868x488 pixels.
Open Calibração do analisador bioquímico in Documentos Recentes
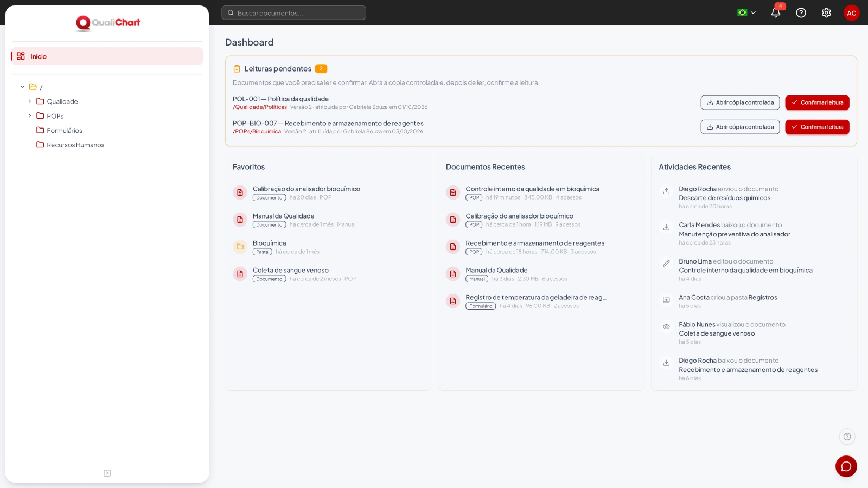(519, 216)
